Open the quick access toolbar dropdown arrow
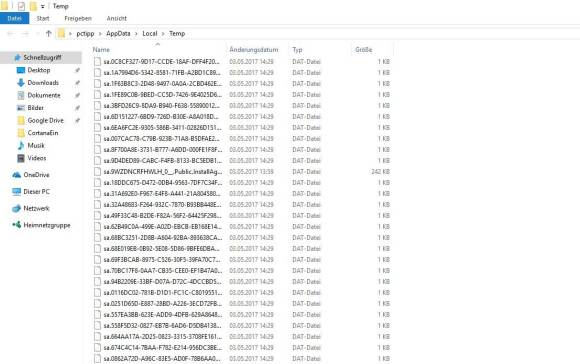Screen dimensions: 580x364 [x=43, y=6]
